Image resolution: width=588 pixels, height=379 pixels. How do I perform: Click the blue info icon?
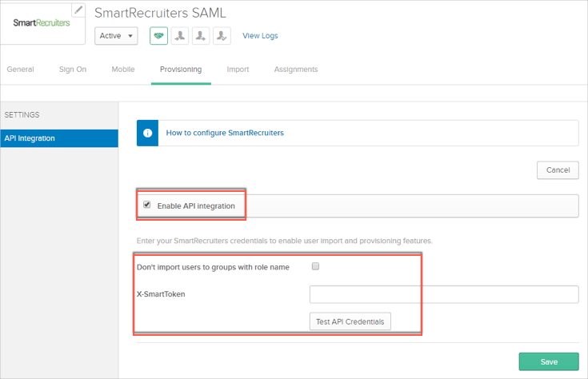pos(147,133)
